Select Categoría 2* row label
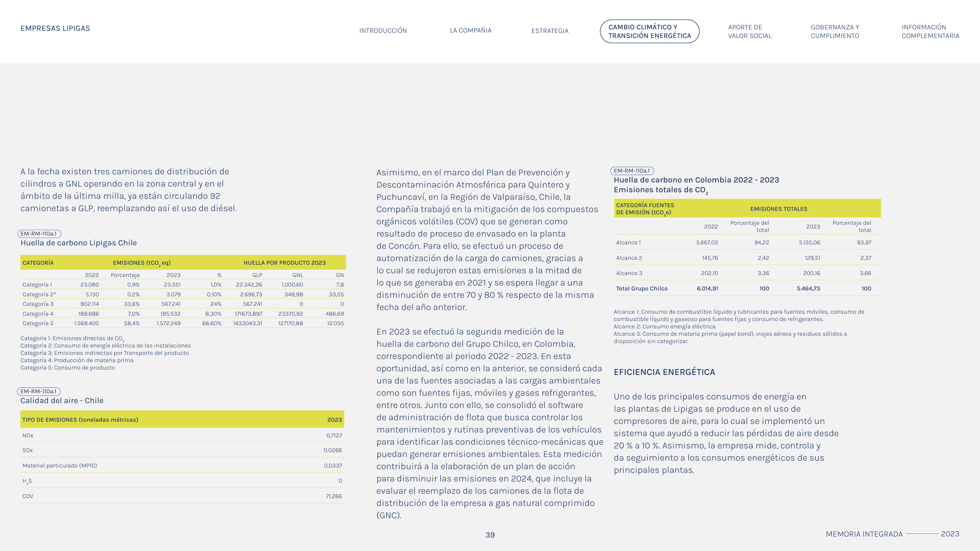Image resolution: width=980 pixels, height=551 pixels. coord(39,294)
